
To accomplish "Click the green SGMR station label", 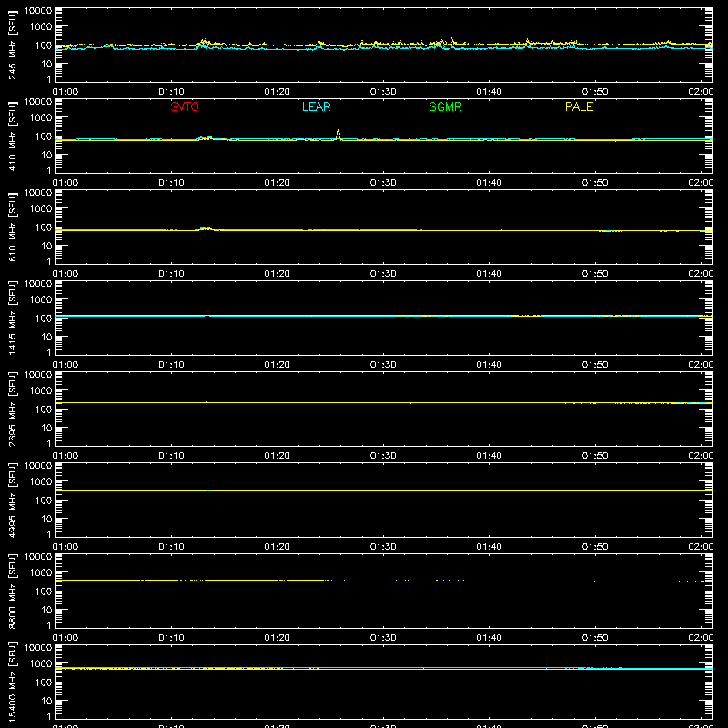I will (x=445, y=106).
